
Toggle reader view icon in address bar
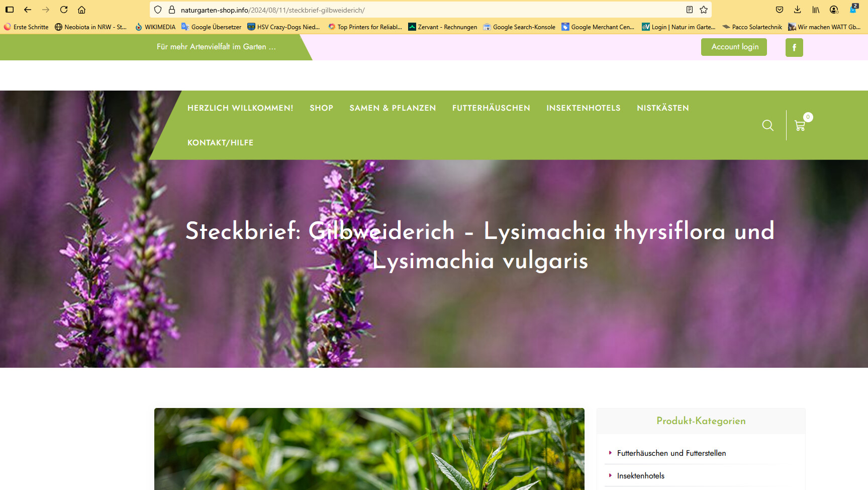(690, 10)
